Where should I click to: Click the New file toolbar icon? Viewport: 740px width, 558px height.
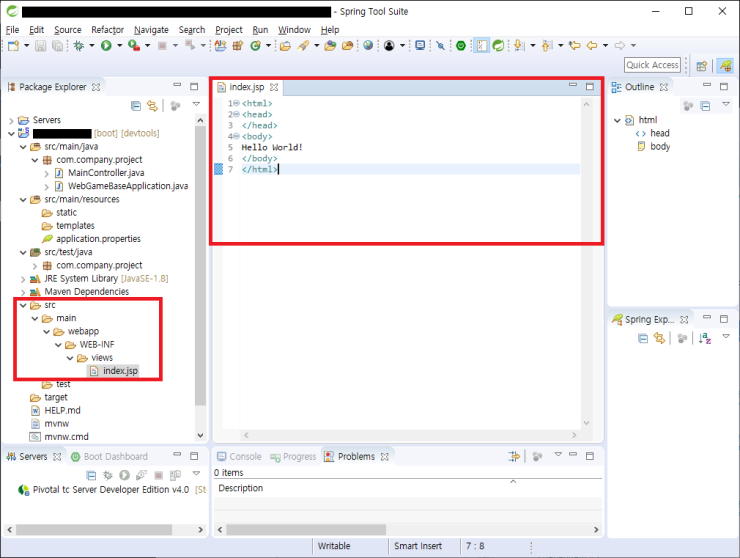(12, 45)
